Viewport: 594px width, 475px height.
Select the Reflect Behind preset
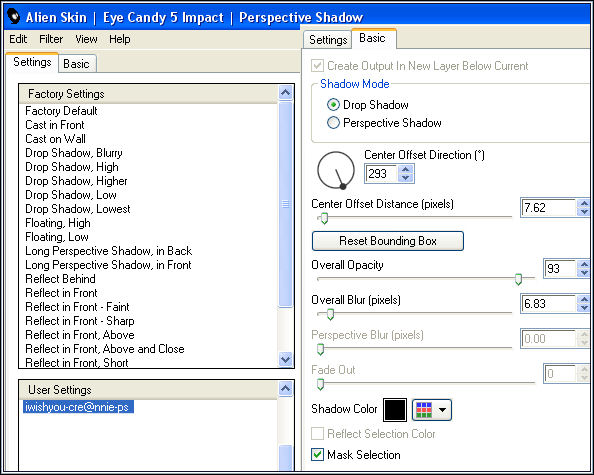[x=60, y=279]
